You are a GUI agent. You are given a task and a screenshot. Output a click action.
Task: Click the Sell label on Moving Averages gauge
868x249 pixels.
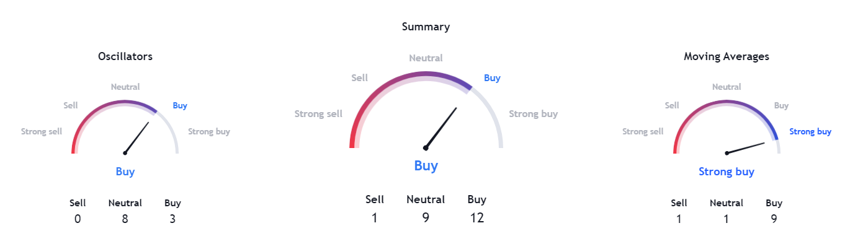point(672,106)
